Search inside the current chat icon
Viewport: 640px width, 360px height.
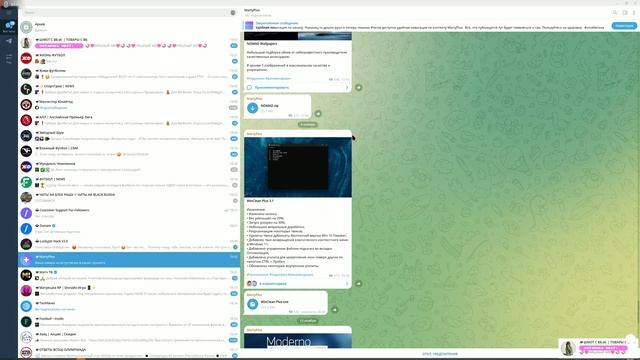[x=615, y=13]
